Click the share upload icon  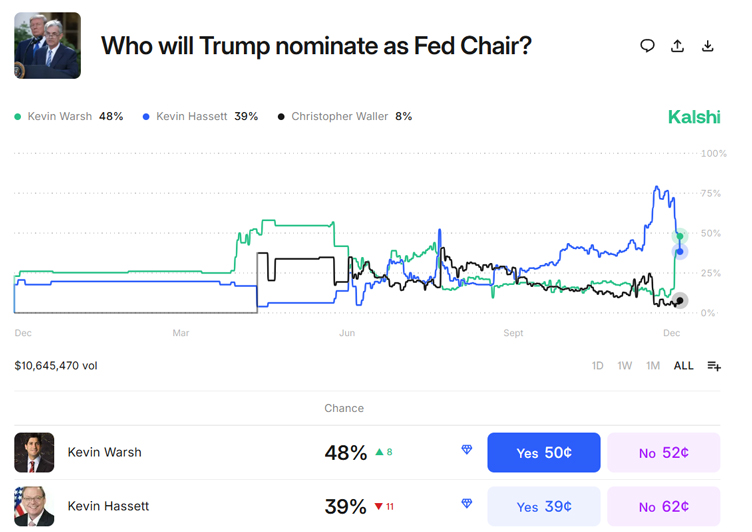click(678, 46)
